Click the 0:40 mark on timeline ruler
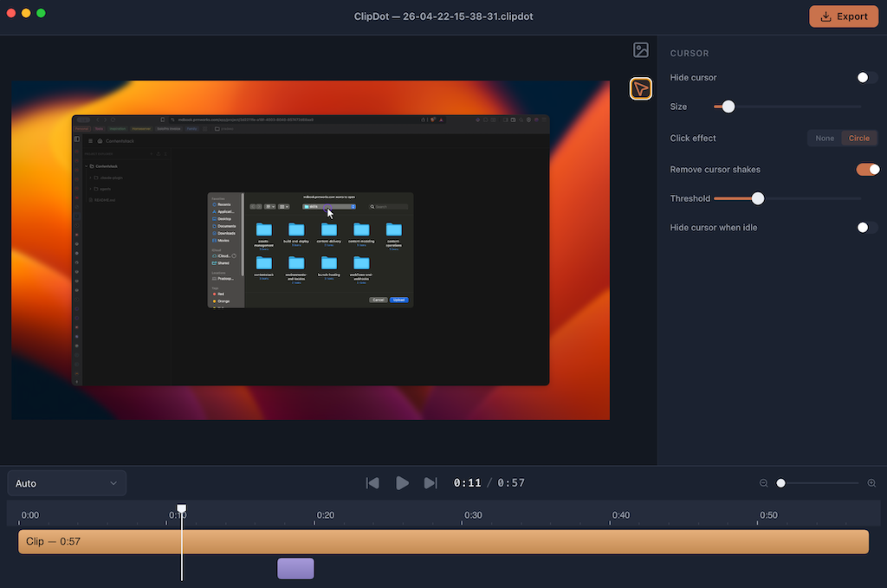The image size is (887, 588). pos(621,515)
